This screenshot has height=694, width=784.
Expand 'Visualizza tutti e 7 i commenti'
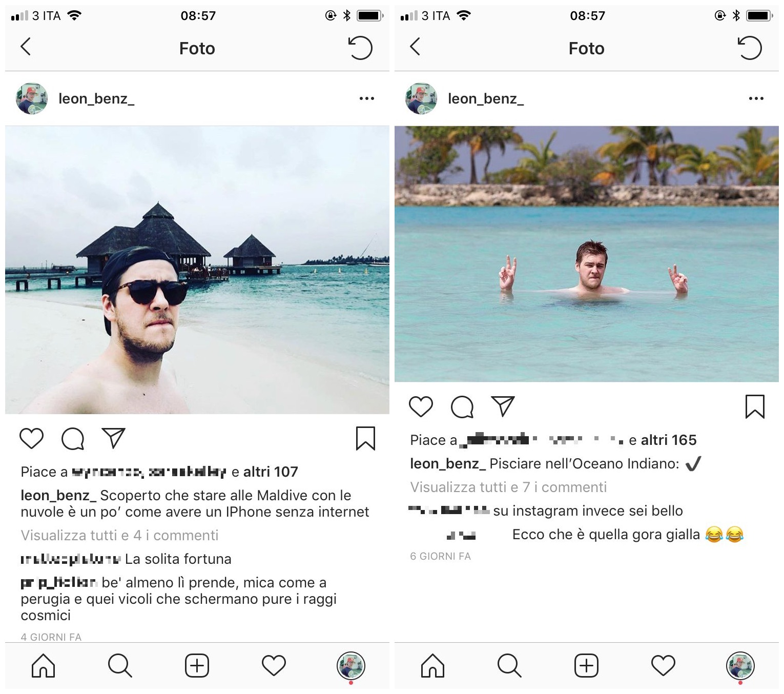[x=508, y=487]
